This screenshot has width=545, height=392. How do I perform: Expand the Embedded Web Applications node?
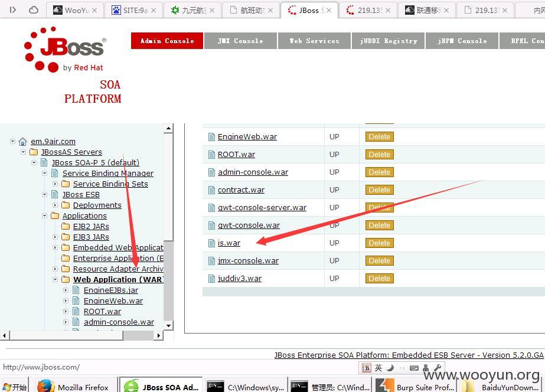[x=55, y=248]
